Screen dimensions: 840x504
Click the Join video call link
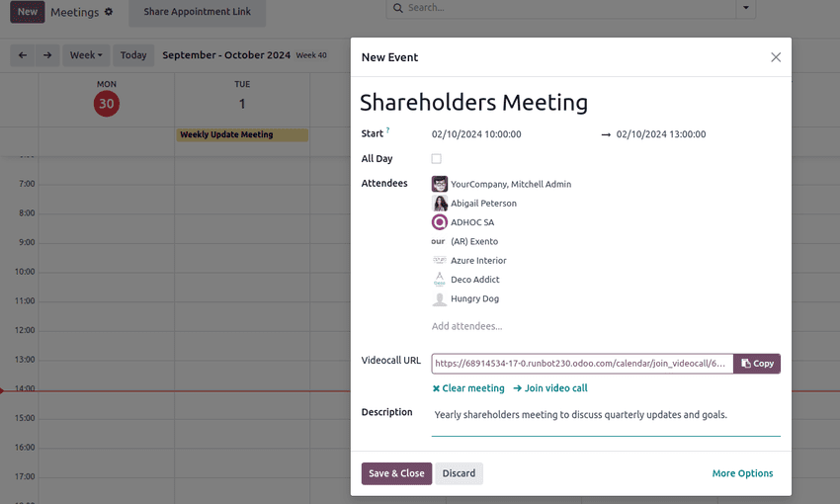(x=550, y=388)
